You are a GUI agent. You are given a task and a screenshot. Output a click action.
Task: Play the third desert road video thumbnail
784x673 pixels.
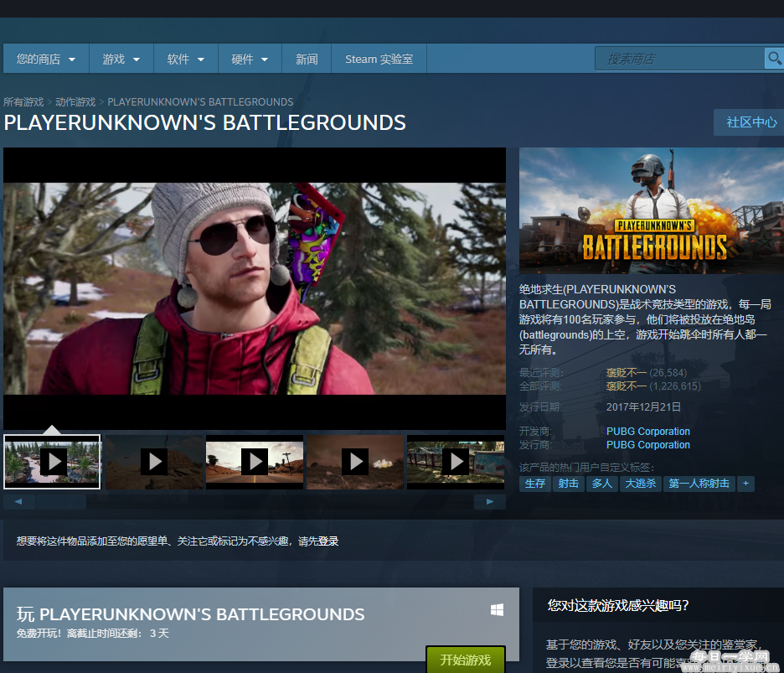(255, 461)
